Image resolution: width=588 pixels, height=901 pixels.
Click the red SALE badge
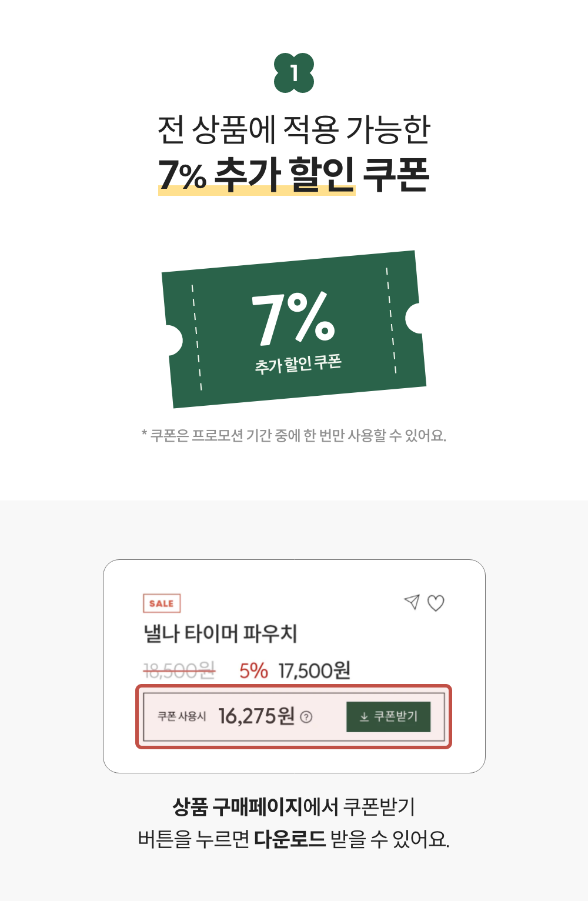(162, 603)
